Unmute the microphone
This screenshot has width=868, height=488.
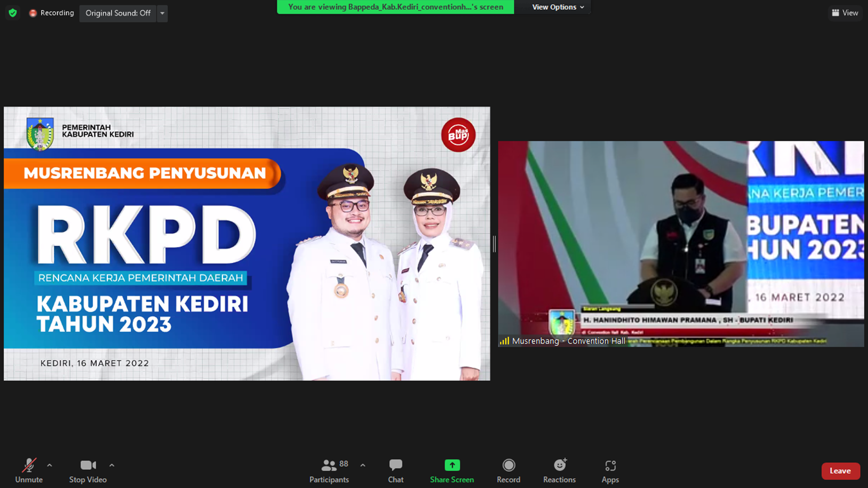pos(29,471)
